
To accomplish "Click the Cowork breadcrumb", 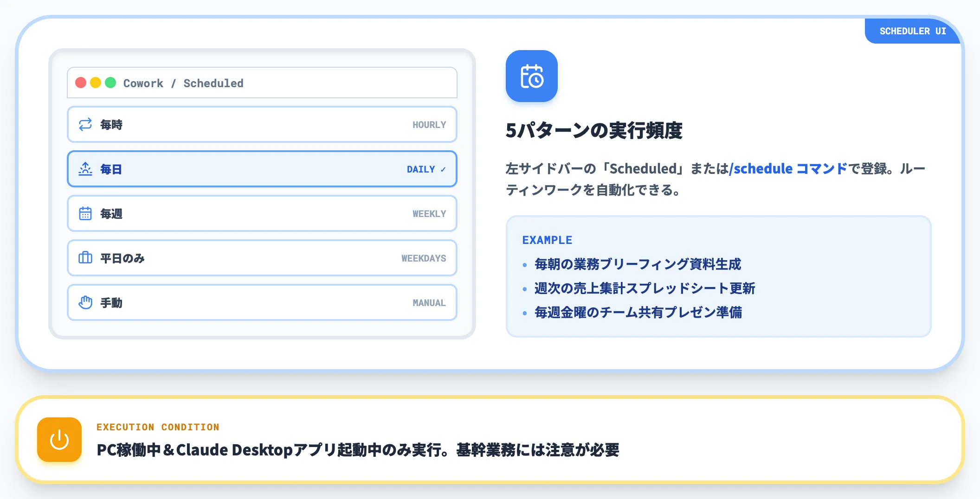I will [143, 83].
